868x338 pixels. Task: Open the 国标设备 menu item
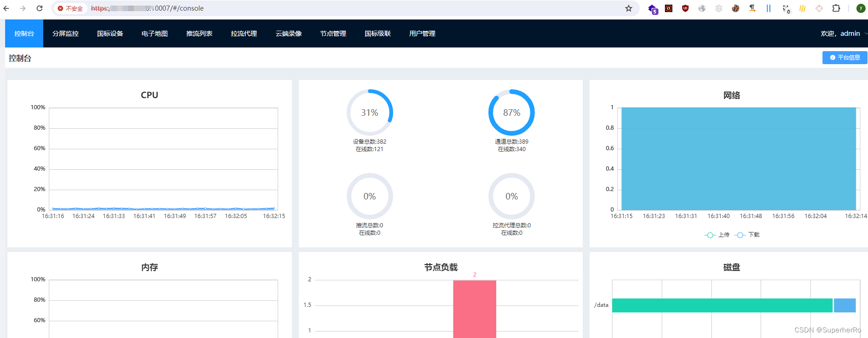point(110,33)
